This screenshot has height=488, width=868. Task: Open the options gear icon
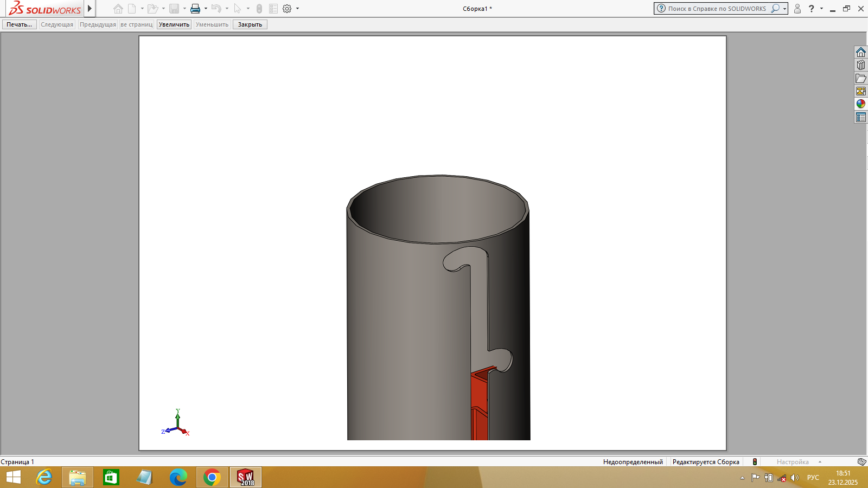(287, 9)
